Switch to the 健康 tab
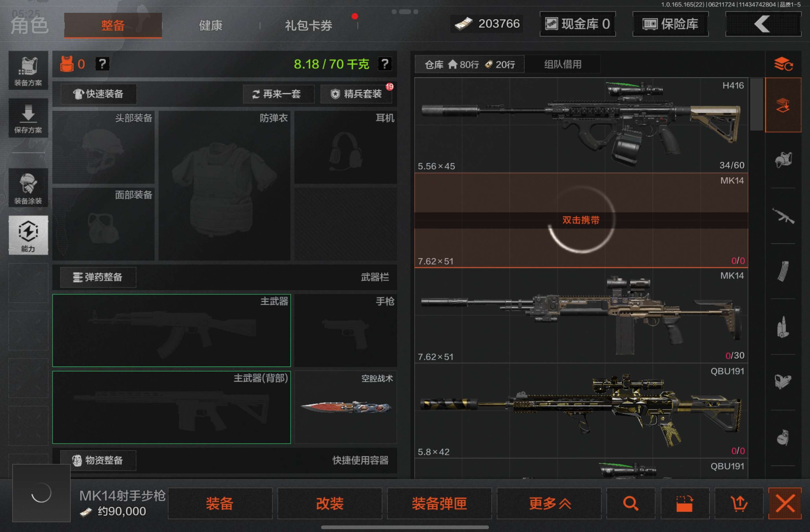 click(x=211, y=25)
